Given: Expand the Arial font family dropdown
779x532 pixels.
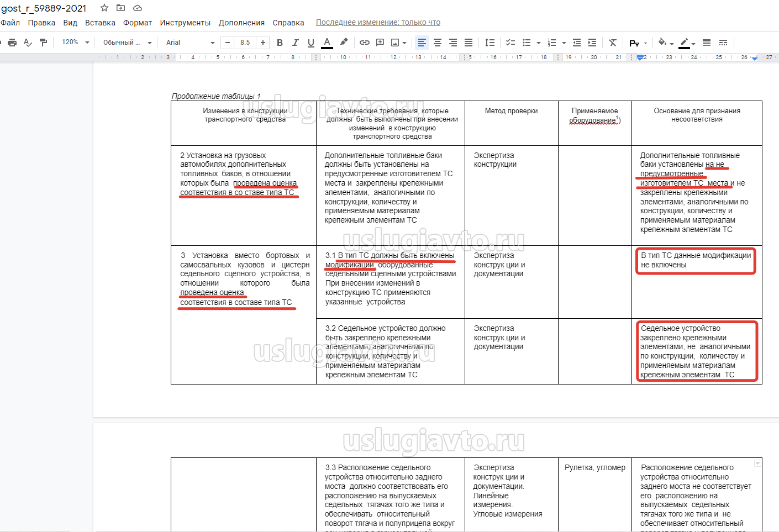Looking at the screenshot, I should [x=190, y=43].
